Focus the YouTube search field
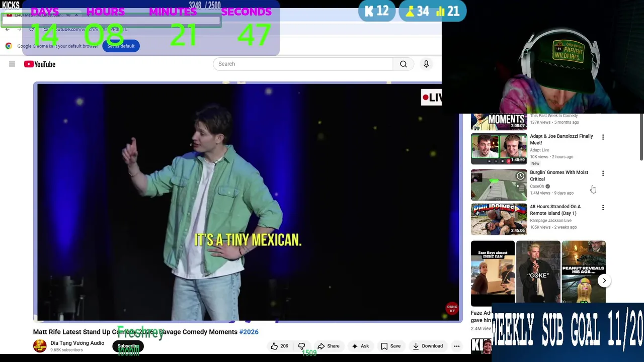 tap(303, 64)
